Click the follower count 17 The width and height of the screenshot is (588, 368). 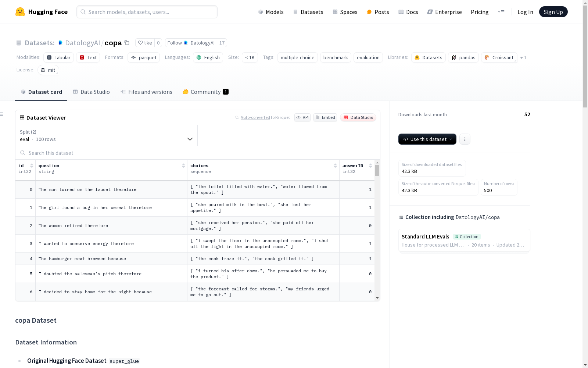[222, 43]
